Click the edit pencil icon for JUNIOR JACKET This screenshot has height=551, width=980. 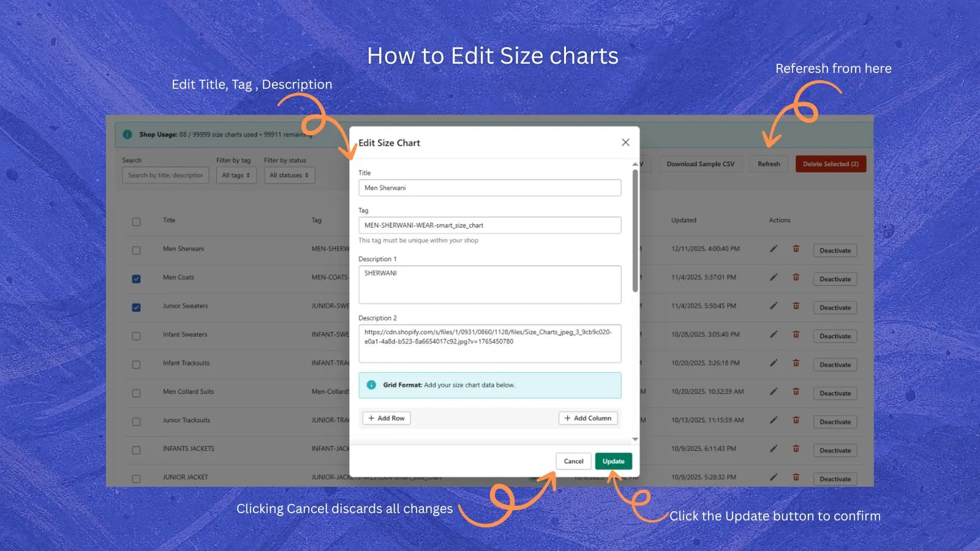click(x=773, y=477)
